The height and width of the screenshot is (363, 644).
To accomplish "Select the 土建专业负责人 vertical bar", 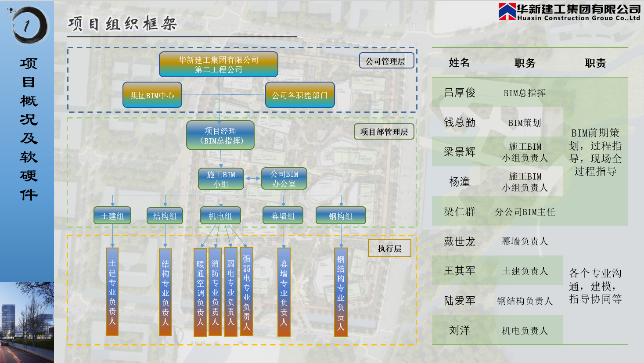I will point(112,292).
